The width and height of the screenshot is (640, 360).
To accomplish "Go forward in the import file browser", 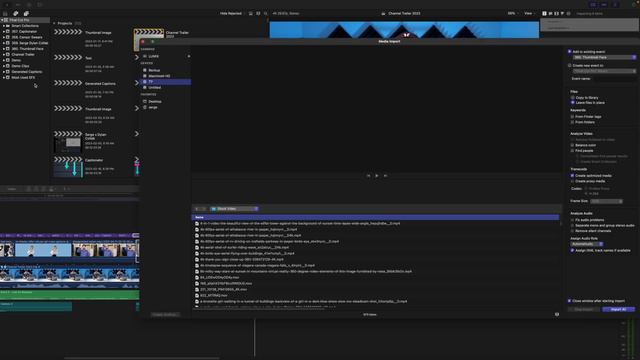I will pos(204,209).
